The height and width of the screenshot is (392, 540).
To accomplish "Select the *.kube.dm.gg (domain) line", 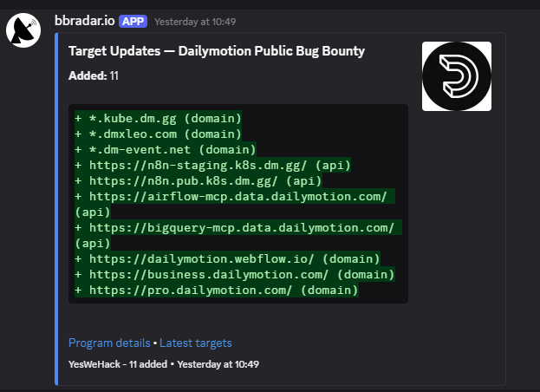I will pyautogui.click(x=158, y=118).
